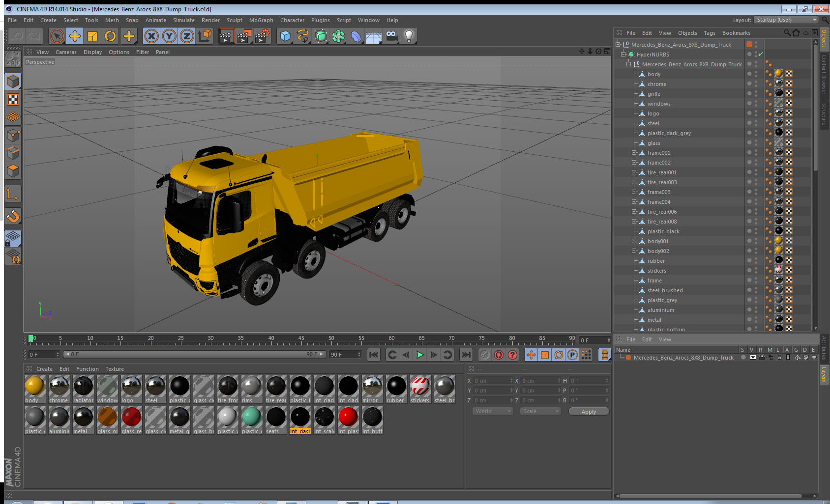Open Object Manager Bookmarks menu
Screen dimensions: 830x504
[736, 33]
